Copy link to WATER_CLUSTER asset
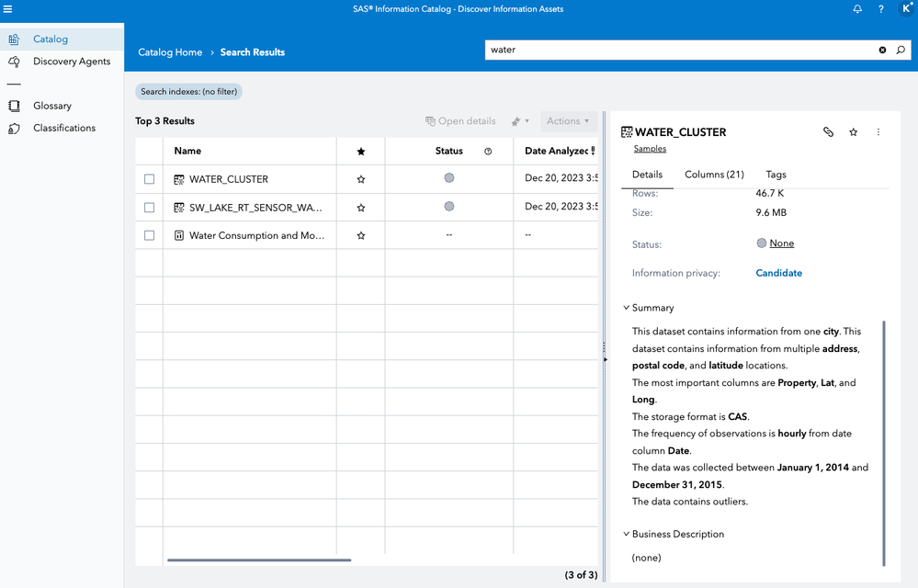 pyautogui.click(x=828, y=132)
